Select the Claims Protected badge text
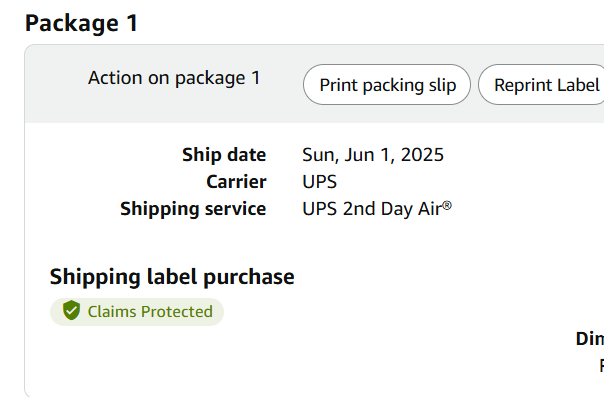This screenshot has height=397, width=604. (150, 312)
